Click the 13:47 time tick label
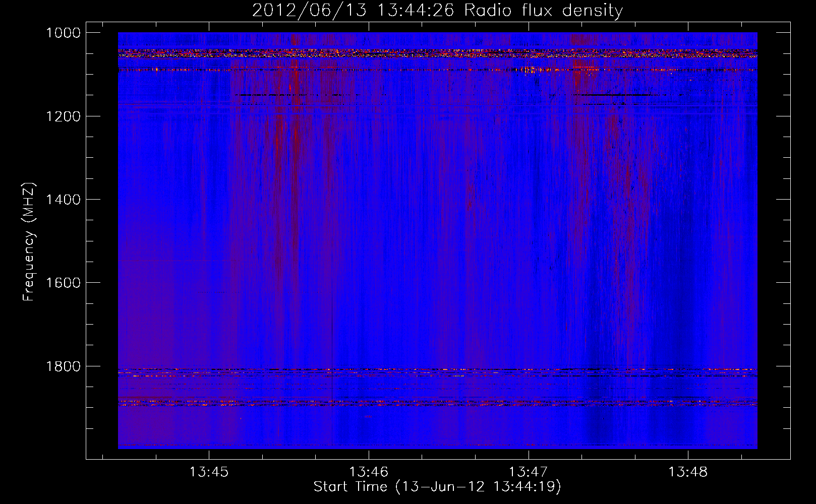 (x=528, y=472)
